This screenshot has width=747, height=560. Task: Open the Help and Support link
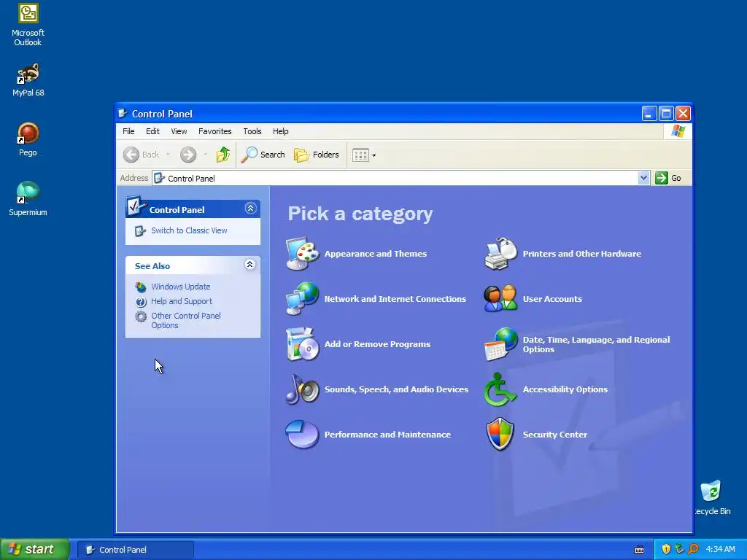[182, 301]
